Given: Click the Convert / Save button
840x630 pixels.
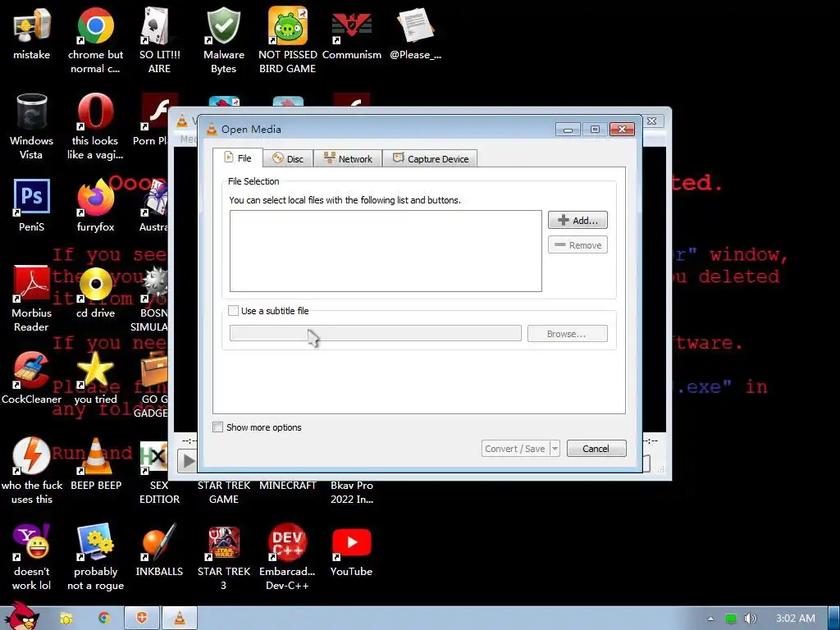Looking at the screenshot, I should 515,449.
